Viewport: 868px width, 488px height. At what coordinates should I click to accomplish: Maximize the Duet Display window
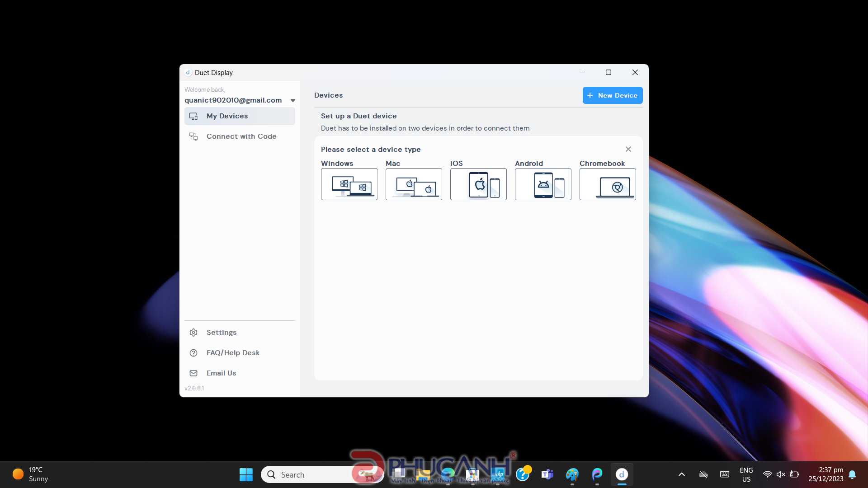(x=609, y=72)
